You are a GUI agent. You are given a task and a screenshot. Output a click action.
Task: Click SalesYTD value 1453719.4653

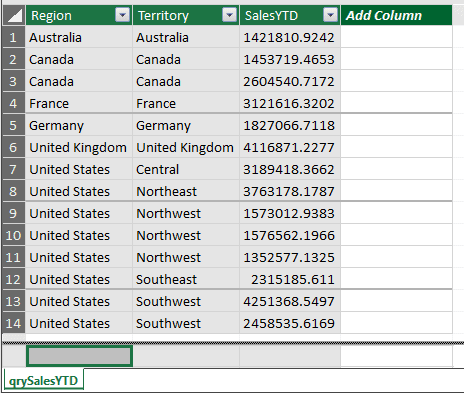[290, 59]
